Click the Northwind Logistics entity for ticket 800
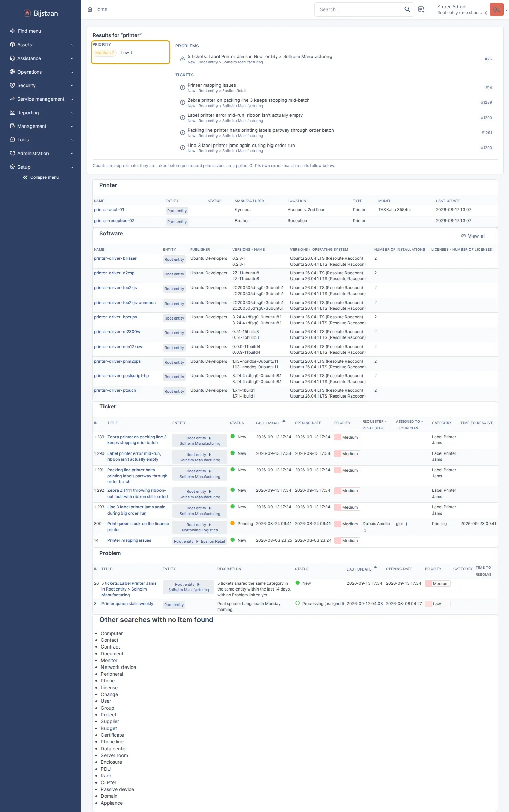The width and height of the screenshot is (509, 812). click(x=200, y=530)
